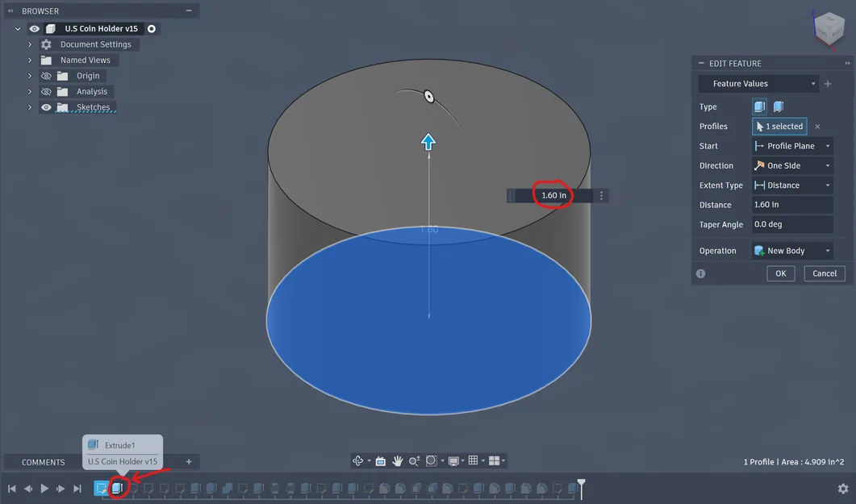This screenshot has width=856, height=504.
Task: Expand Named Views node
Action: [x=30, y=60]
